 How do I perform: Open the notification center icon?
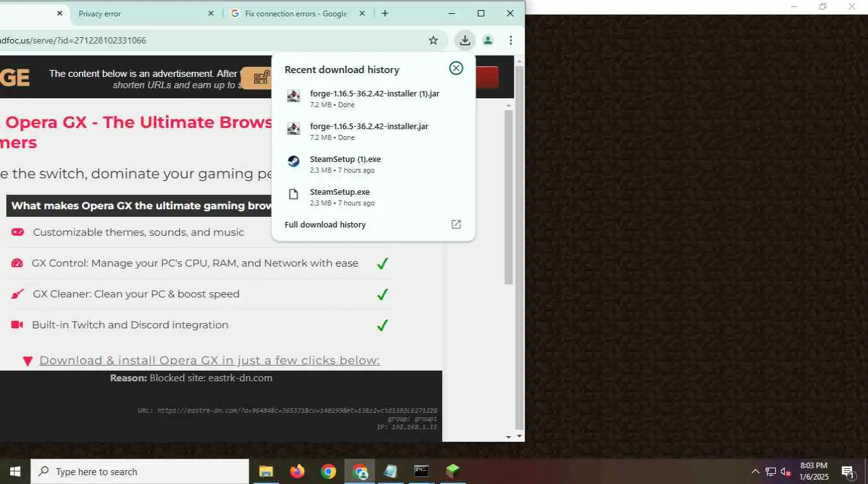[848, 471]
